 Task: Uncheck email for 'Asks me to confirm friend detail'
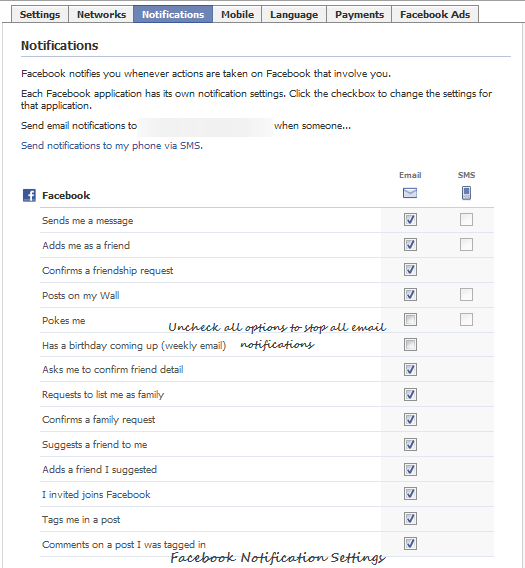[x=410, y=369]
